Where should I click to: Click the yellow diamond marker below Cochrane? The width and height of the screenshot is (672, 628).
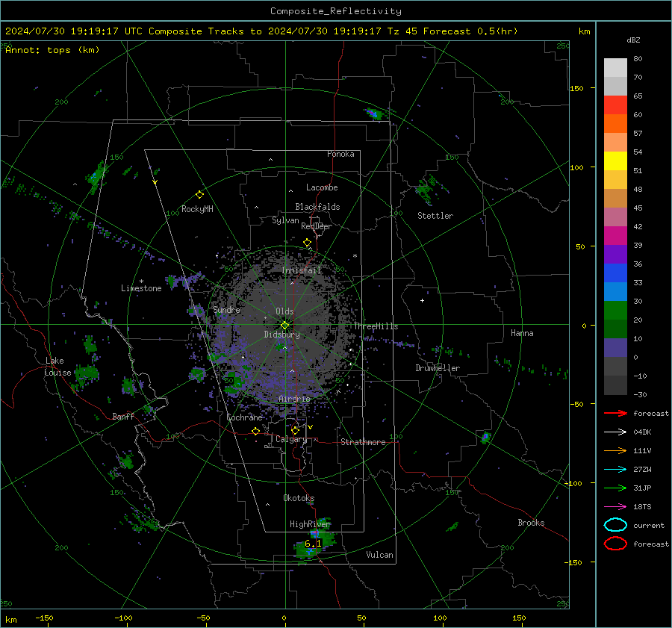pyautogui.click(x=255, y=431)
